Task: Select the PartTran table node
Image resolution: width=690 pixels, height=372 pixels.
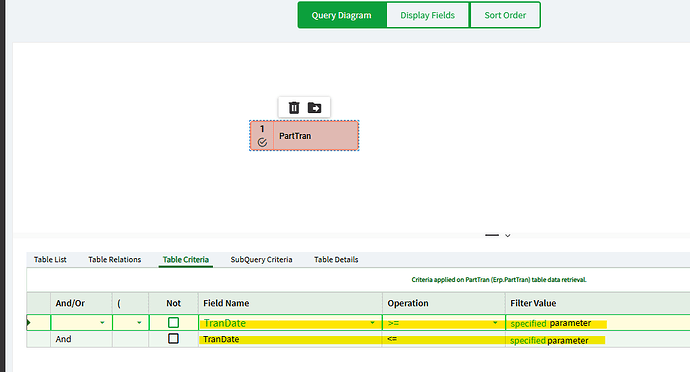Action: pos(304,136)
